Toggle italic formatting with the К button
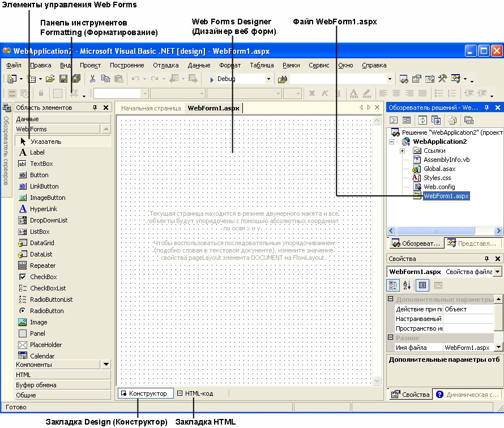 [325, 93]
